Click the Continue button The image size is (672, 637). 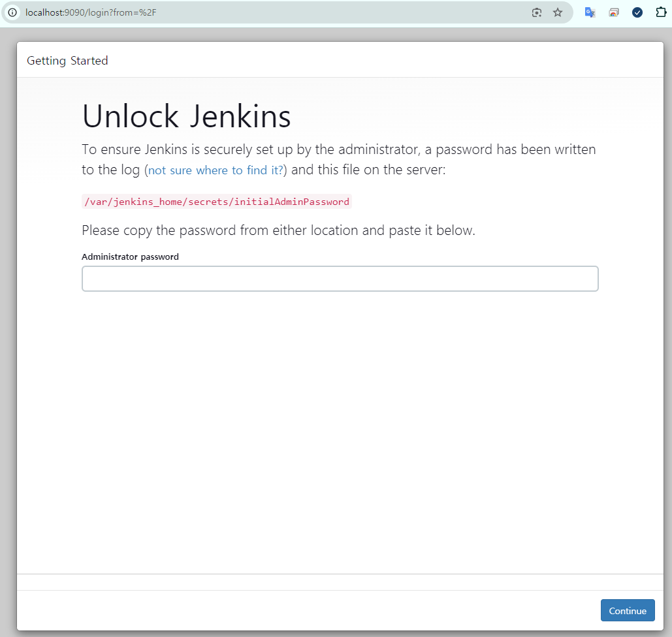pyautogui.click(x=628, y=610)
